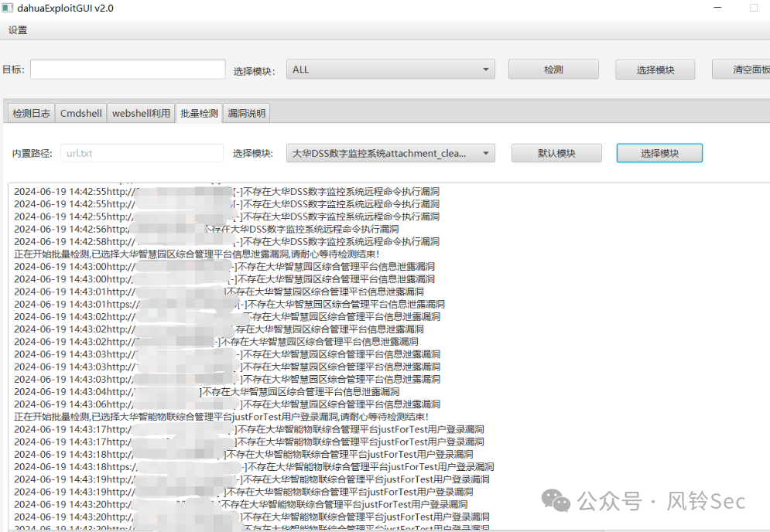
Task: Maximize the dahuaExploitGUI window
Action: (754, 8)
